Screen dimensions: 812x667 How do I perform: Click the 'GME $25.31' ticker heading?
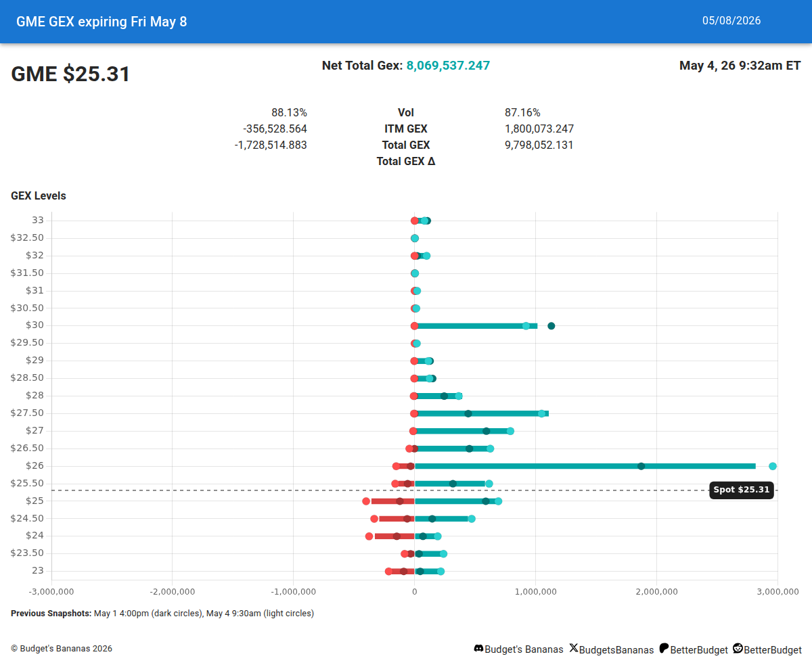point(70,74)
